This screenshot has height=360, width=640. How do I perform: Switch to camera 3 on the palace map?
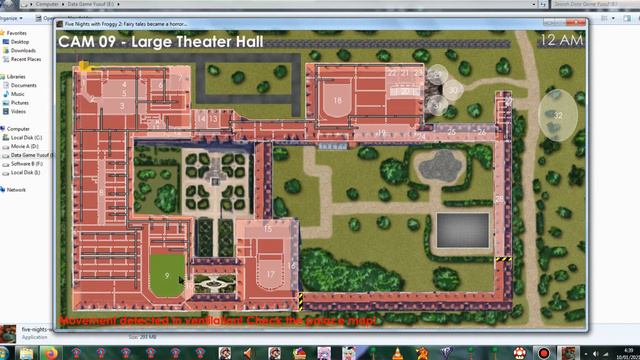point(122,106)
